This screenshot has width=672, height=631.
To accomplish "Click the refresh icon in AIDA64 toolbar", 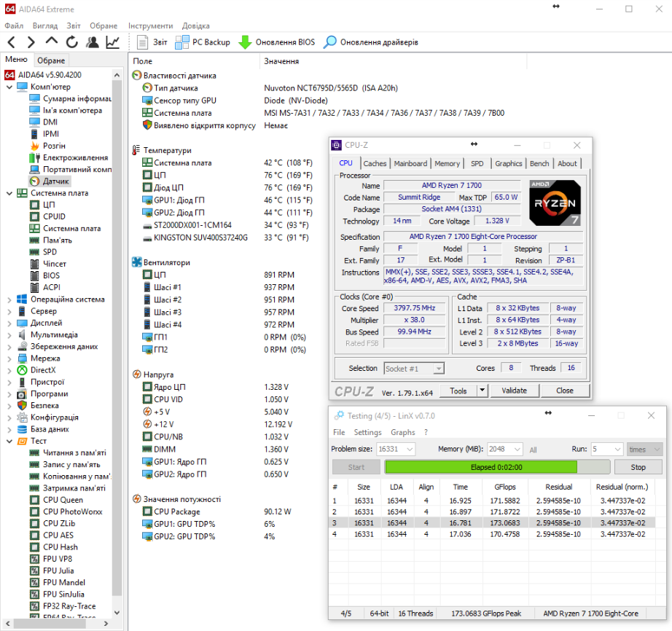I will coord(71,42).
